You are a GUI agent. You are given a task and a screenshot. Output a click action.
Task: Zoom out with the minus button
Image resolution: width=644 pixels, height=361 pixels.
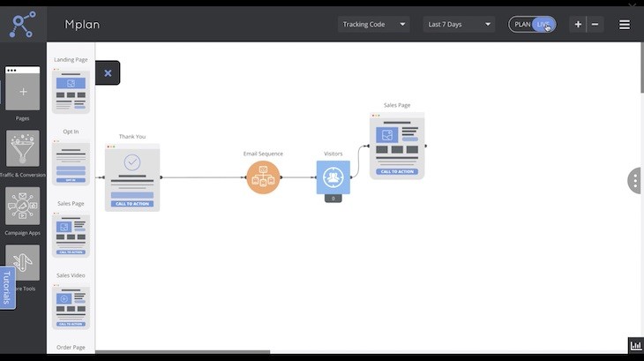(x=595, y=25)
